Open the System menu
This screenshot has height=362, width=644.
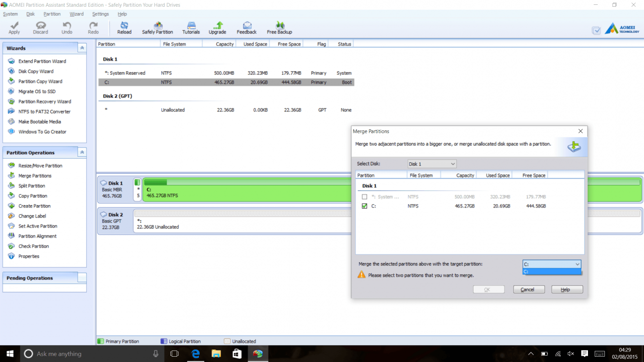[10, 14]
